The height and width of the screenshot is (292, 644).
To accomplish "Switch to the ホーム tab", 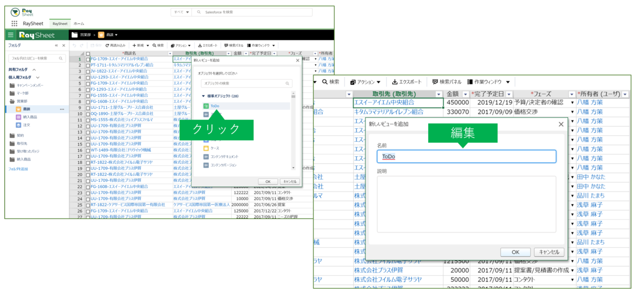I will [79, 24].
